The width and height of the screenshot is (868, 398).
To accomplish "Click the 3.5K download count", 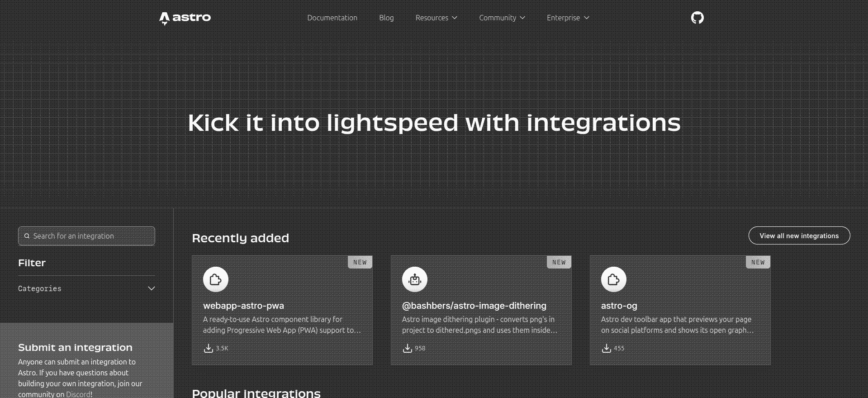I will click(222, 348).
